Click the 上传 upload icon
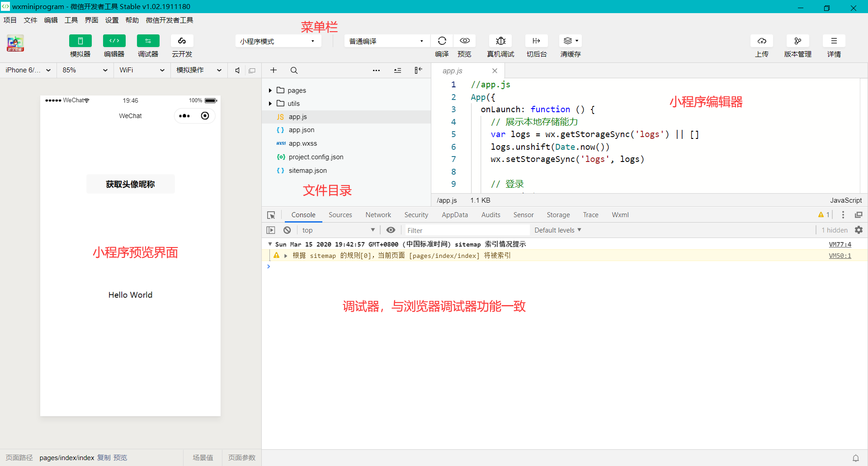The image size is (868, 466). click(762, 41)
